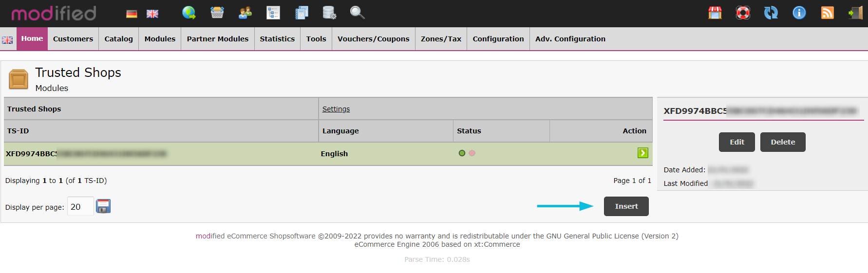868x273 pixels.
Task: Switch the admin language to German via the flag
Action: pyautogui.click(x=132, y=14)
